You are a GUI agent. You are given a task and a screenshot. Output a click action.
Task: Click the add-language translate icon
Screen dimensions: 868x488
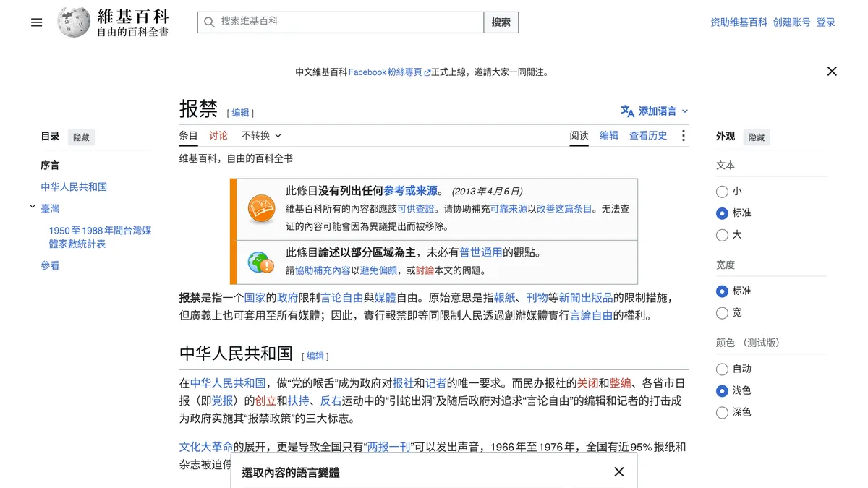pos(627,111)
